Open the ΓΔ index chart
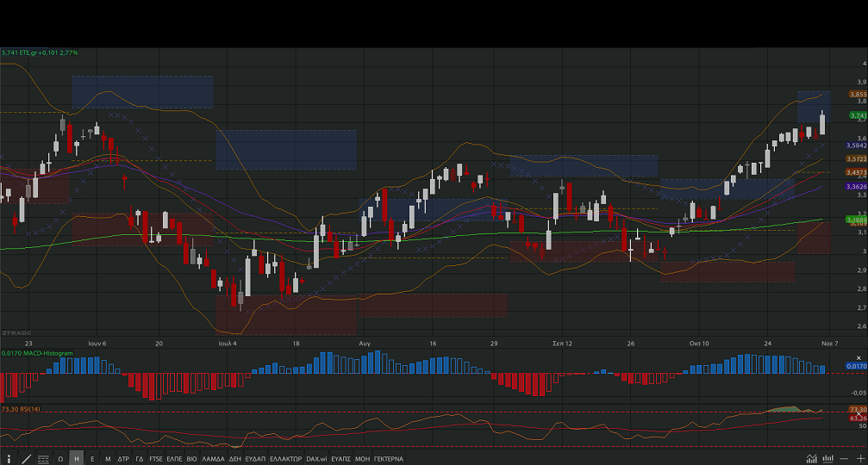 coord(140,459)
